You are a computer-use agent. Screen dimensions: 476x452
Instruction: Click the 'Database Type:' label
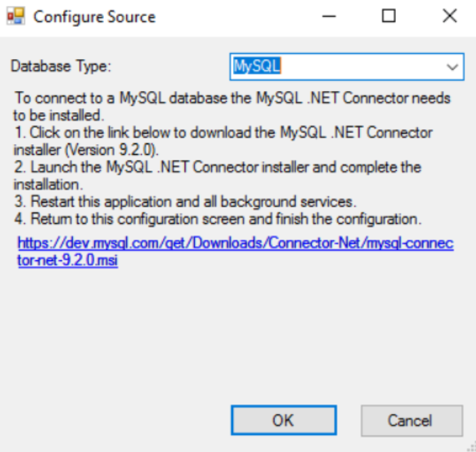tap(60, 67)
